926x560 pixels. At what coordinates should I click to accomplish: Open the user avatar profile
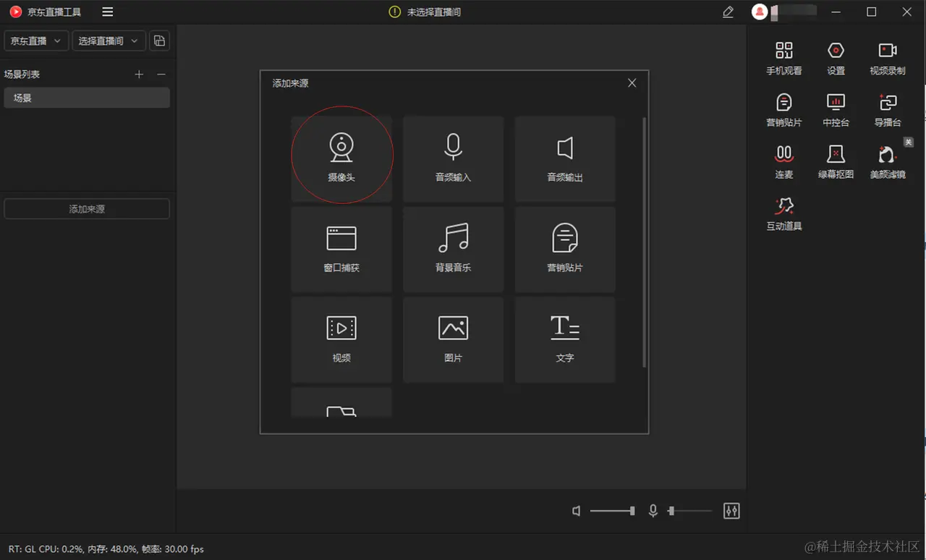tap(759, 12)
